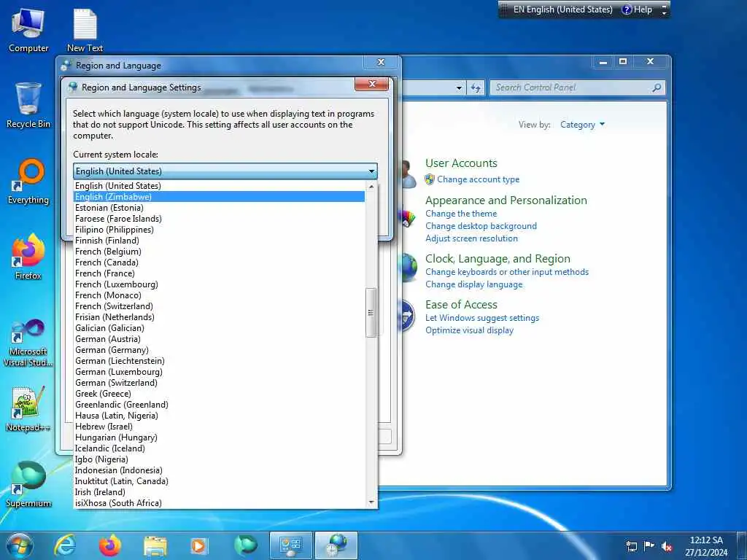This screenshot has width=747, height=560.
Task: Select isiXhosa (South Africa) locale
Action: tap(220, 503)
